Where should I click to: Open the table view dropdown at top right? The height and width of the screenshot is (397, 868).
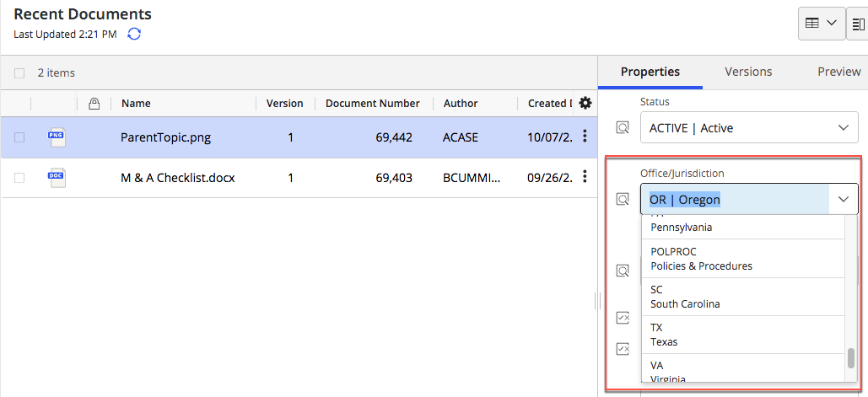click(822, 24)
